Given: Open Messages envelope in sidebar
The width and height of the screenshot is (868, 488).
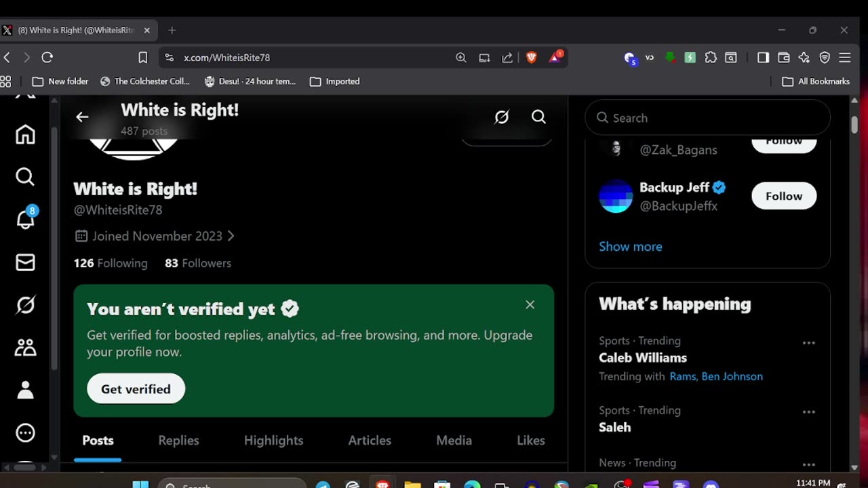Looking at the screenshot, I should [x=25, y=262].
